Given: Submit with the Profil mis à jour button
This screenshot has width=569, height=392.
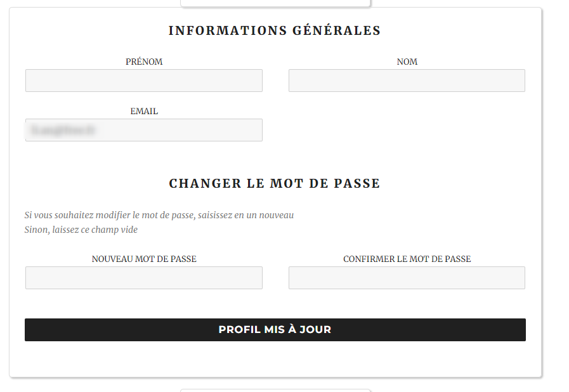Looking at the screenshot, I should click(275, 330).
